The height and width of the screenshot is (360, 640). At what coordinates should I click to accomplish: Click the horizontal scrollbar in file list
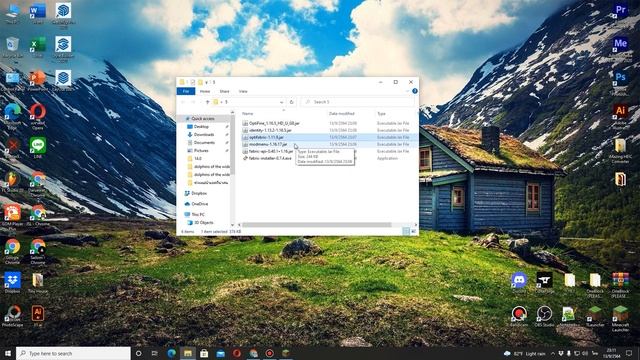(x=317, y=224)
